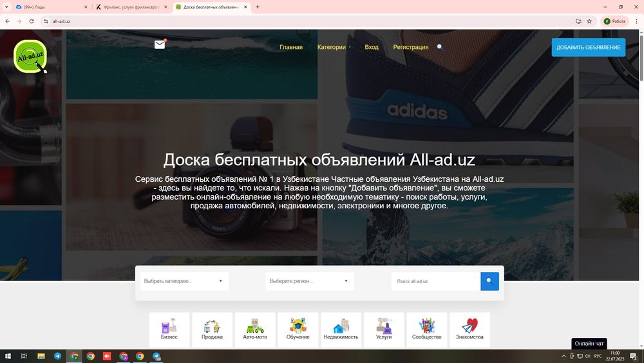
Task: Close the (99+) Лиды tab
Action: click(x=86, y=7)
